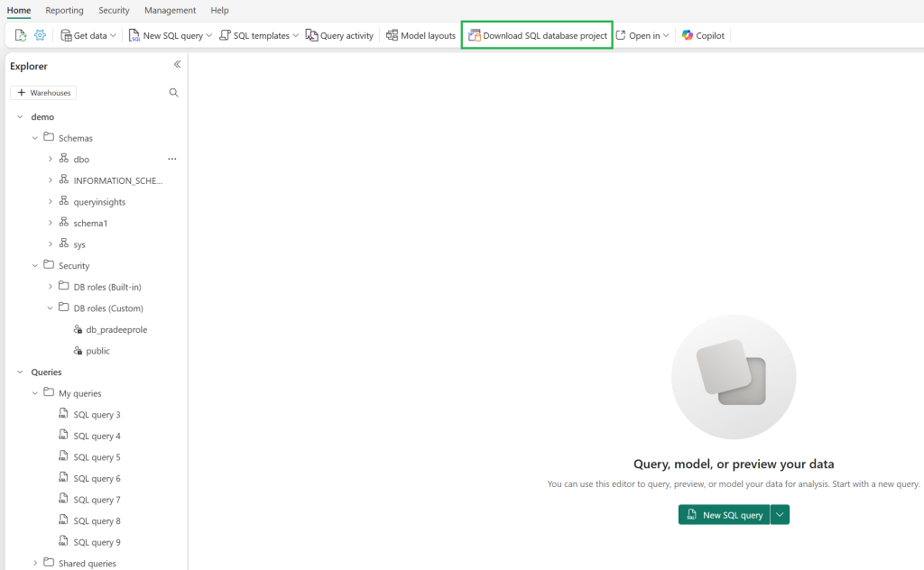Screen dimensions: 924x570
Task: Open the more options ellipsis for dbo
Action: 172,159
